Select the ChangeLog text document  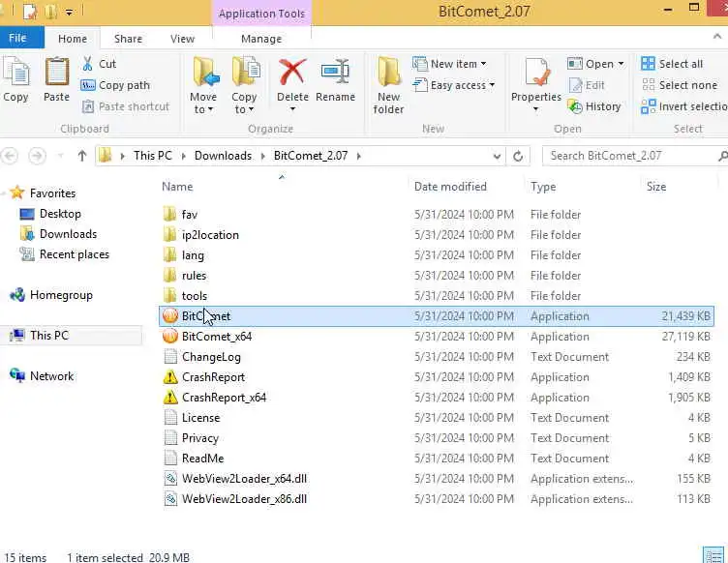211,357
